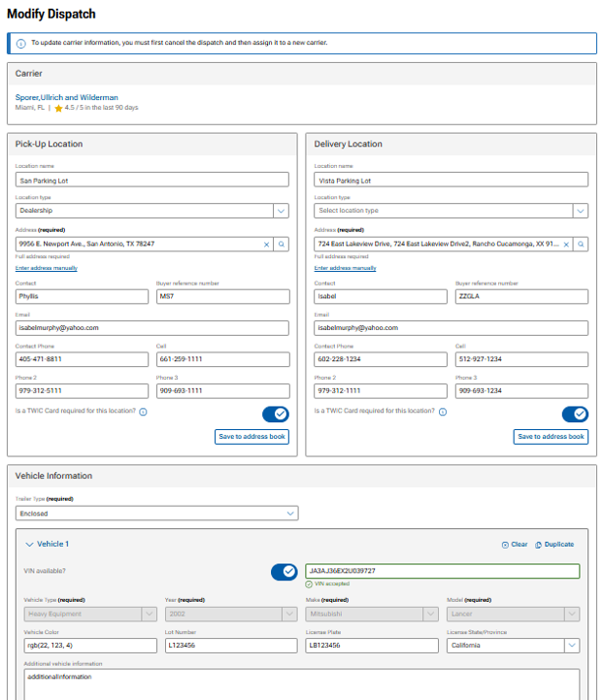The width and height of the screenshot is (603, 700).
Task: Click Enter address manually under delivery address
Action: 345,268
